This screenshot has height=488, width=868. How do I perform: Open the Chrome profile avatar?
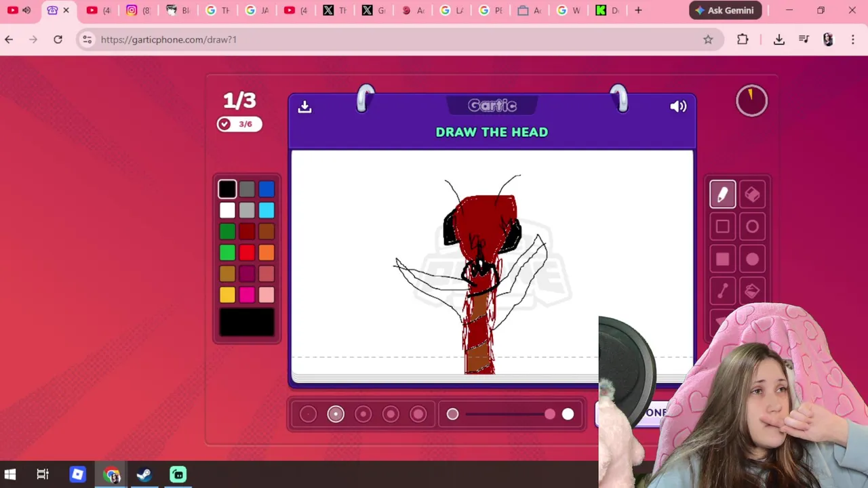point(828,39)
